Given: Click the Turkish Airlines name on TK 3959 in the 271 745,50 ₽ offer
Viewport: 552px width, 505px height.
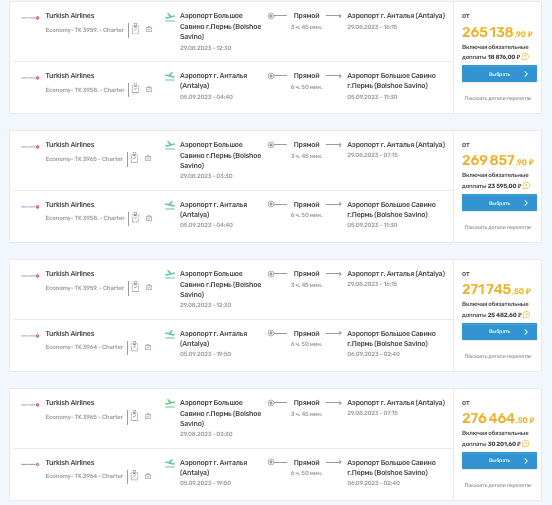Looking at the screenshot, I should [70, 274].
